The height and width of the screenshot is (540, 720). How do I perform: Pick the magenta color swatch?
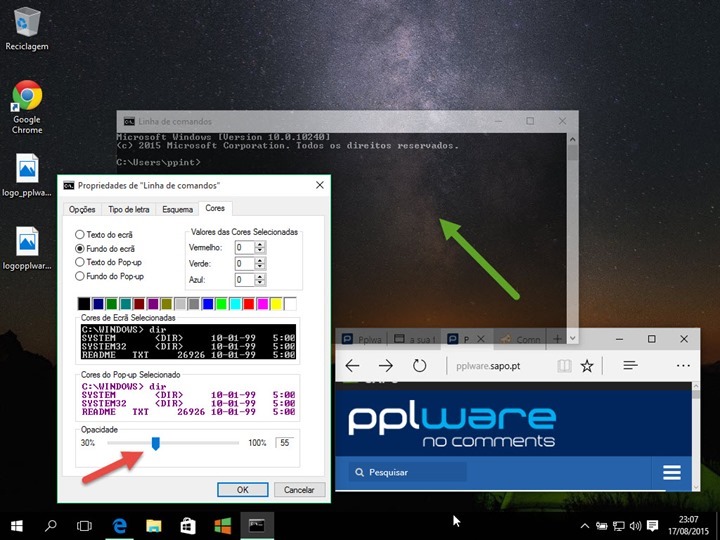click(x=262, y=304)
